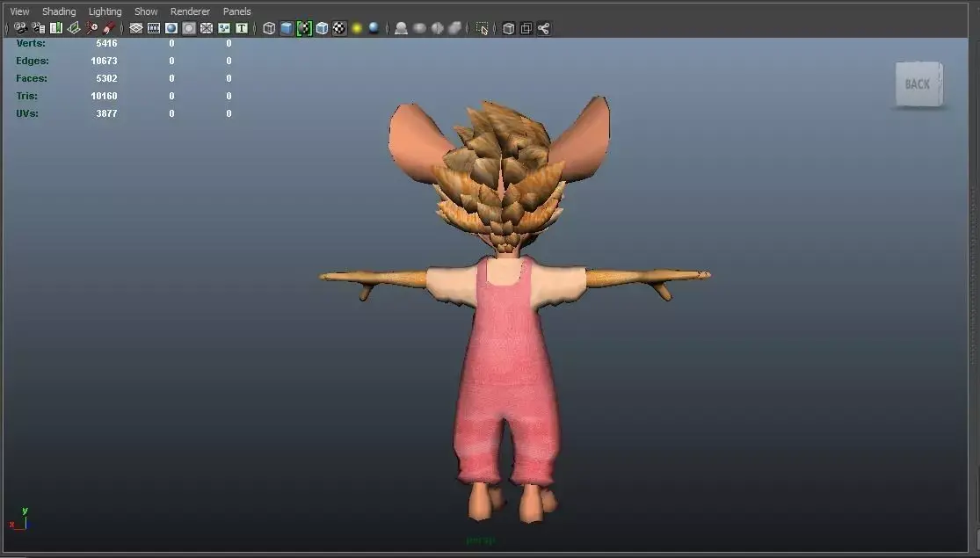Open the Renderer menu
This screenshot has width=980, height=558.
190,11
